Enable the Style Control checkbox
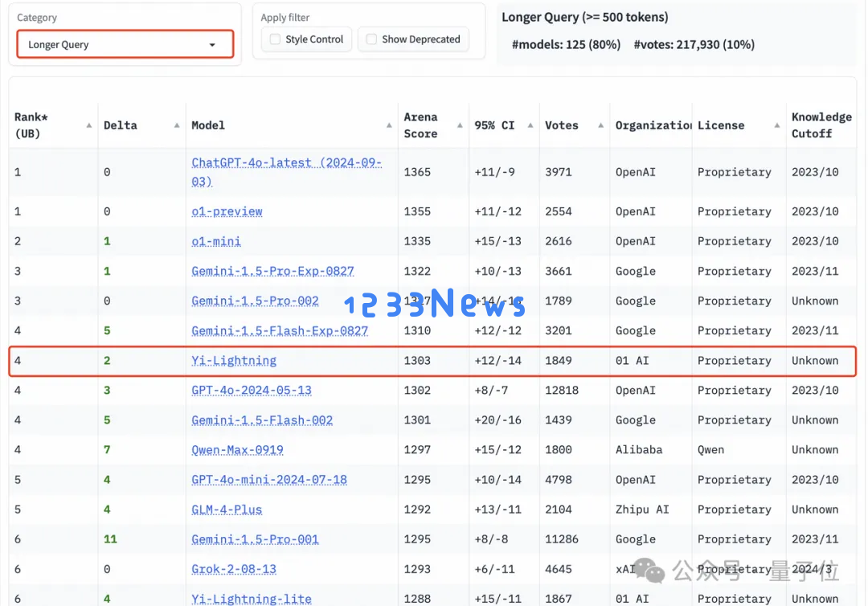 (x=275, y=39)
